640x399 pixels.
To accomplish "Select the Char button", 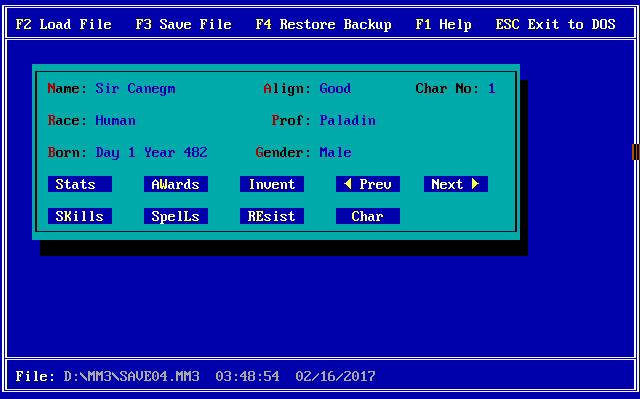I will tap(368, 216).
